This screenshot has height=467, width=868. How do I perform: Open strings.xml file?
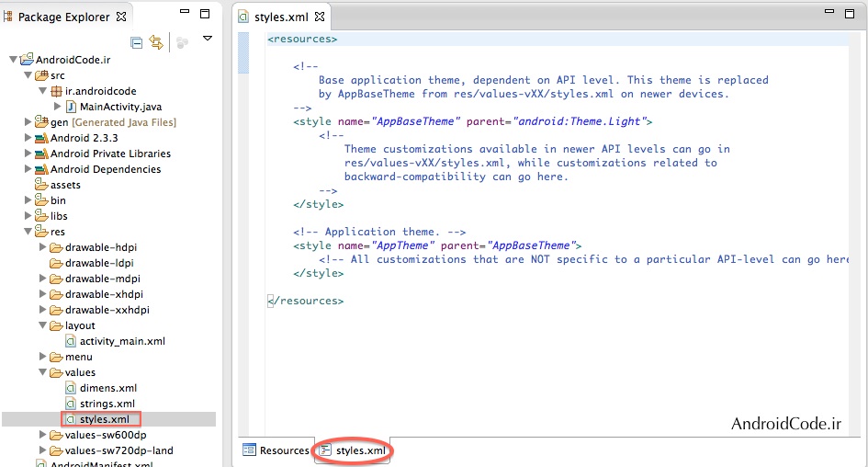coord(107,404)
